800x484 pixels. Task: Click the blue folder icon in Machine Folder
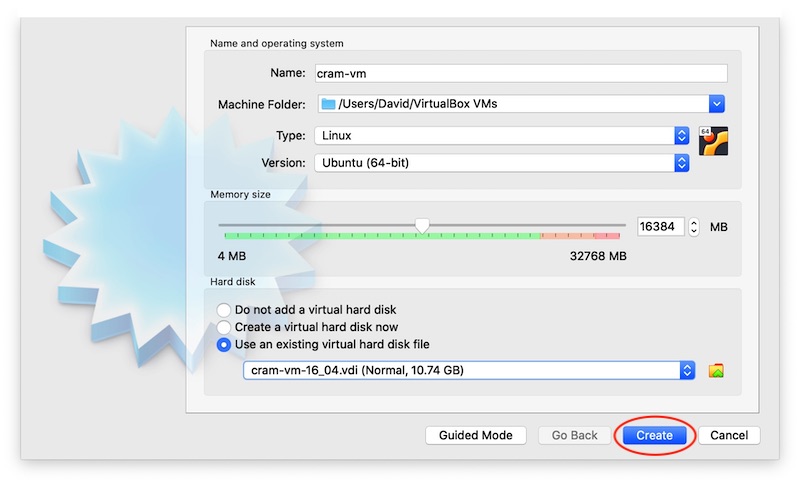[x=329, y=104]
